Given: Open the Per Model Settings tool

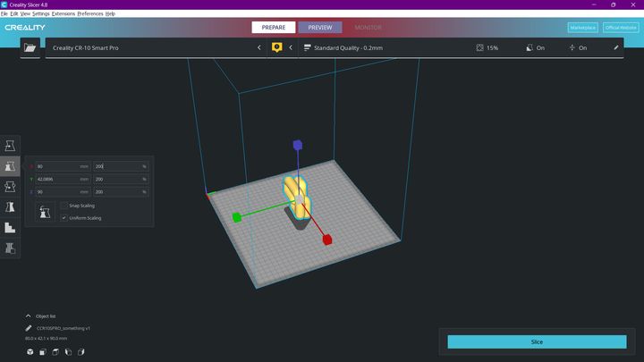Looking at the screenshot, I should (x=10, y=227).
